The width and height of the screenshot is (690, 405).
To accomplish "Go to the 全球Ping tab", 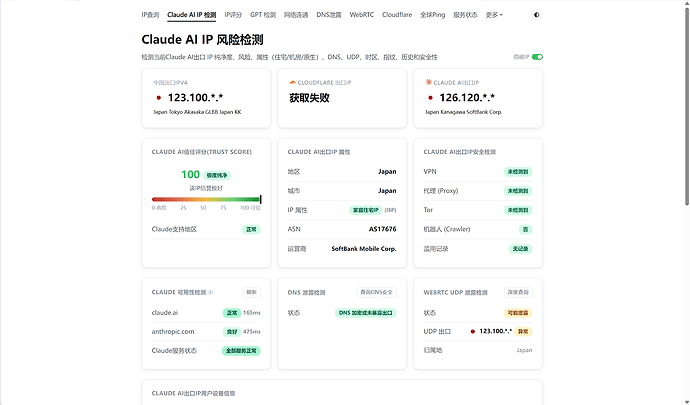I will [x=433, y=15].
